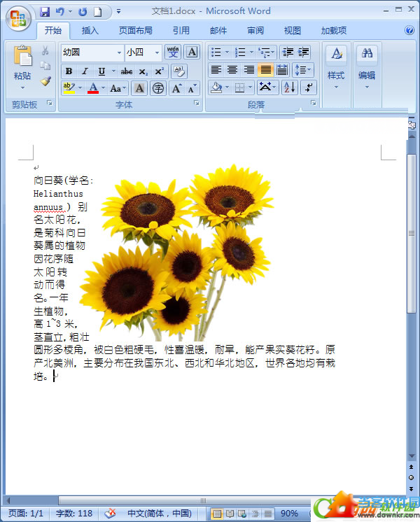Image resolution: width=420 pixels, height=522 pixels.
Task: Open the 剪贴板 dialog launcher
Action: pyautogui.click(x=50, y=103)
